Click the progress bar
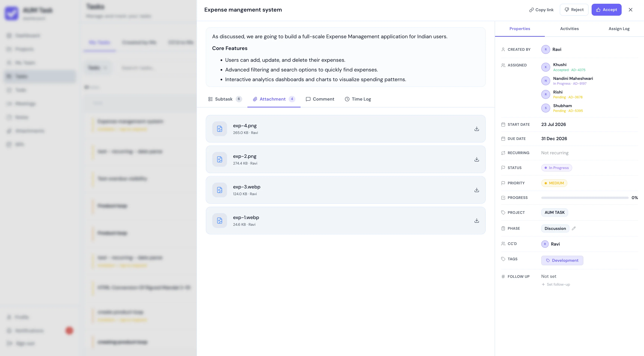 click(585, 198)
